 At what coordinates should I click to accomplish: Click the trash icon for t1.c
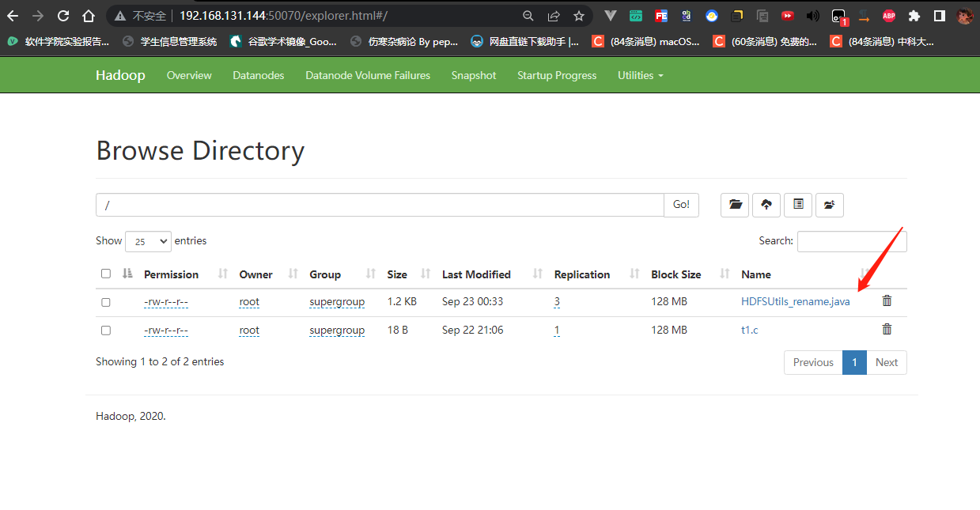(x=887, y=330)
